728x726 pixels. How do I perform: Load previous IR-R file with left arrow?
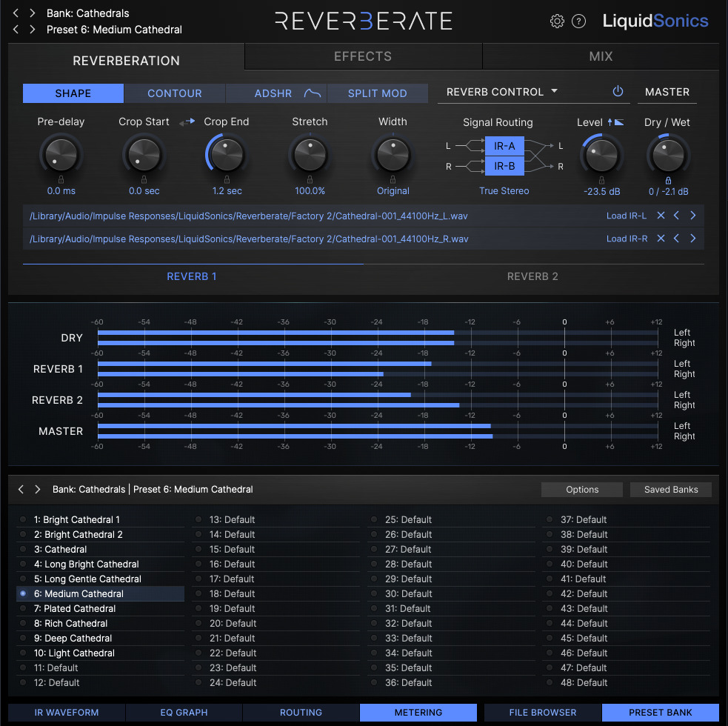pos(676,239)
